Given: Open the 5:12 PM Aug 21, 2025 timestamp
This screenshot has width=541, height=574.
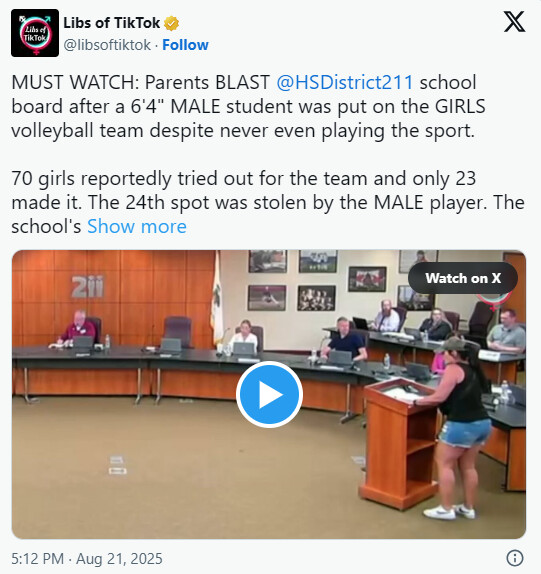Looking at the screenshot, I should (x=87, y=559).
